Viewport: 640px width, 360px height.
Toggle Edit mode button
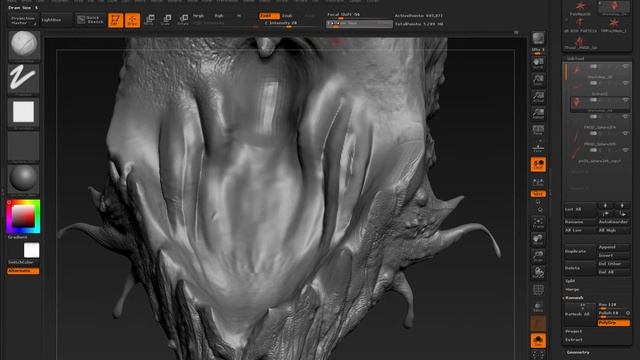pos(116,20)
